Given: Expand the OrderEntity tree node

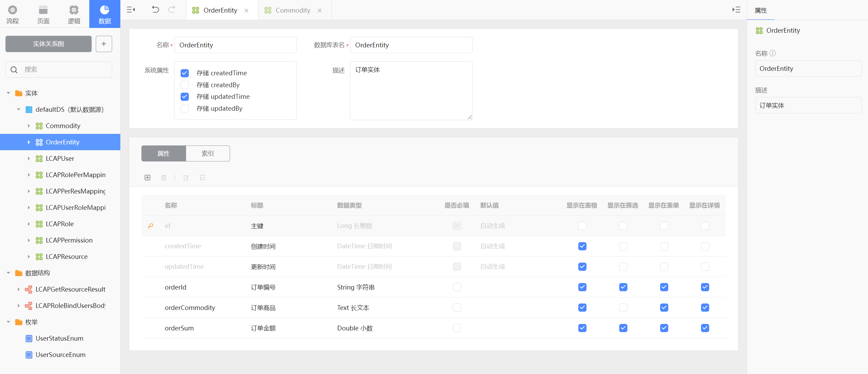Looking at the screenshot, I should coord(29,142).
